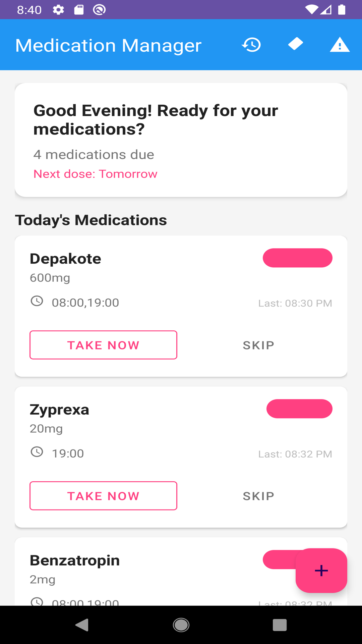Open recent apps square button
Image resolution: width=362 pixels, height=644 pixels.
280,625
